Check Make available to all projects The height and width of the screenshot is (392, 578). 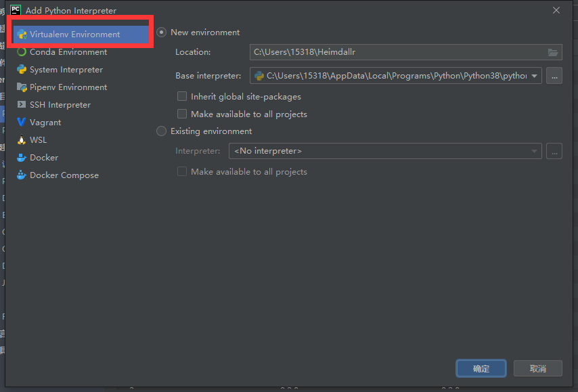click(x=181, y=114)
